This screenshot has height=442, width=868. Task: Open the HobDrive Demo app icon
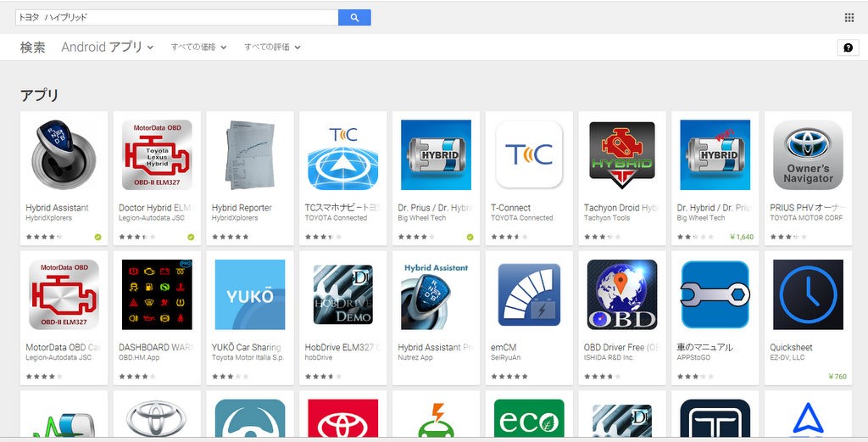342,294
